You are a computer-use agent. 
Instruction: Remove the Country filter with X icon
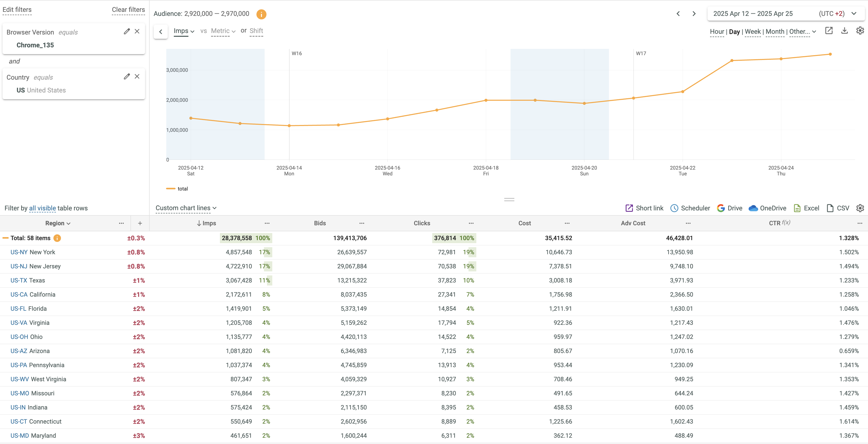[137, 77]
